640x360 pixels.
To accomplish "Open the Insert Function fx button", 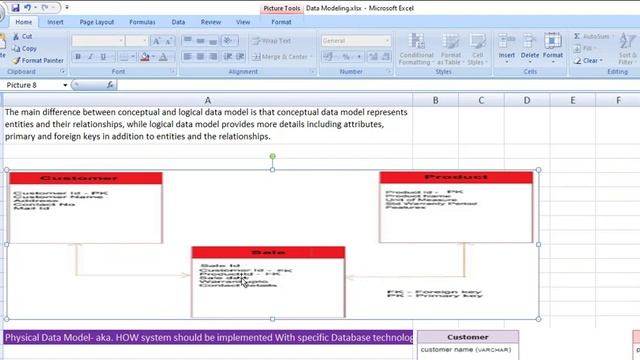I will (x=110, y=85).
